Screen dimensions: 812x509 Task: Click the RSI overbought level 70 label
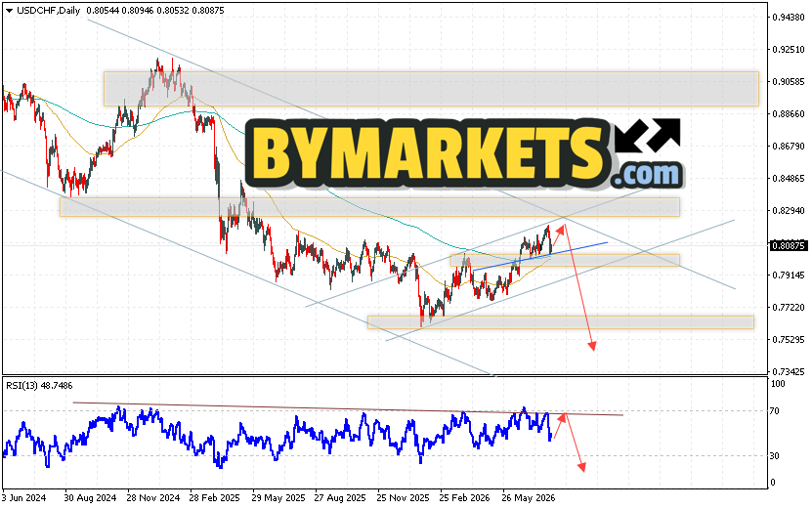(x=775, y=411)
